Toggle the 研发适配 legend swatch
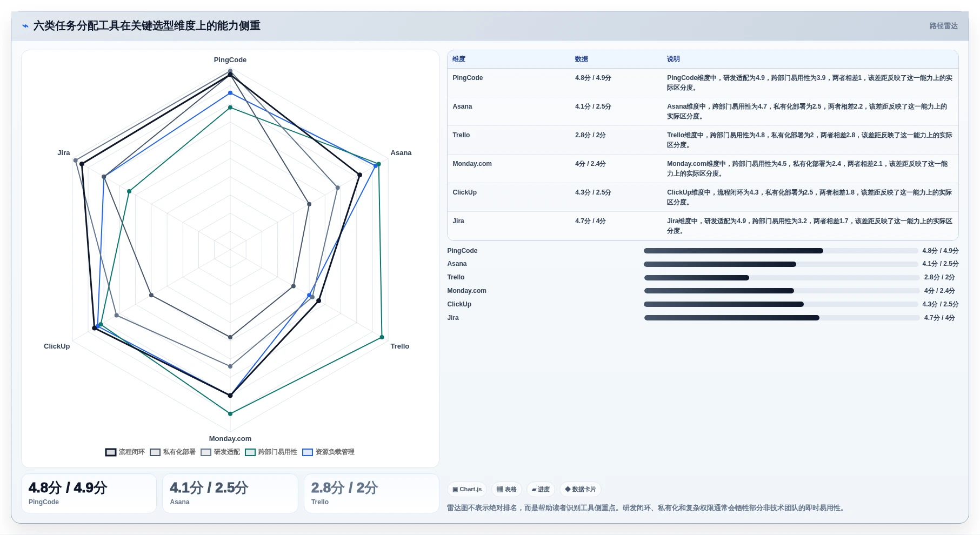This screenshot has width=980, height=535. pyautogui.click(x=206, y=452)
